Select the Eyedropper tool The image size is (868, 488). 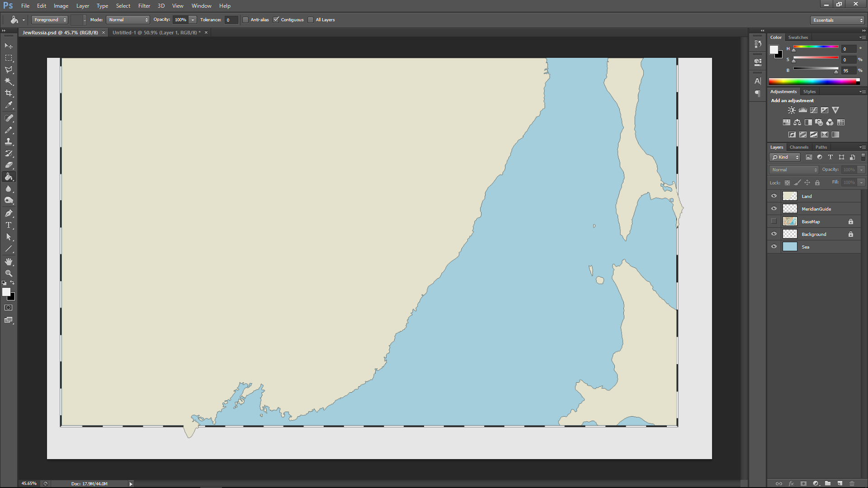[9, 105]
